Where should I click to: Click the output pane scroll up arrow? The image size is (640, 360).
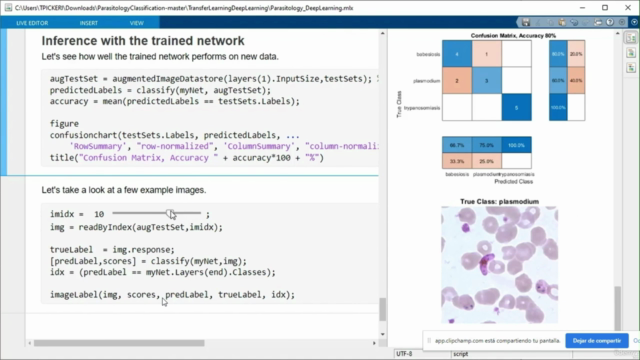[x=618, y=33]
